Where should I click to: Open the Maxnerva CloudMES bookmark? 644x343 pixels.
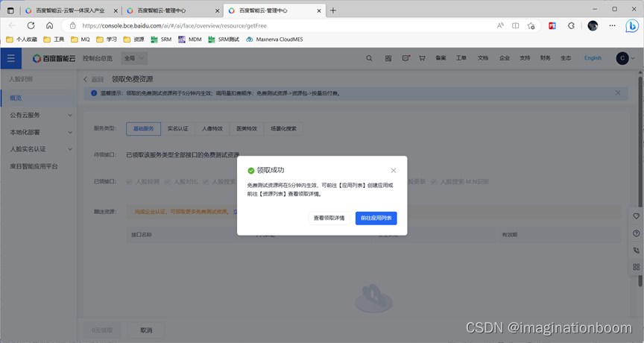[x=274, y=40]
